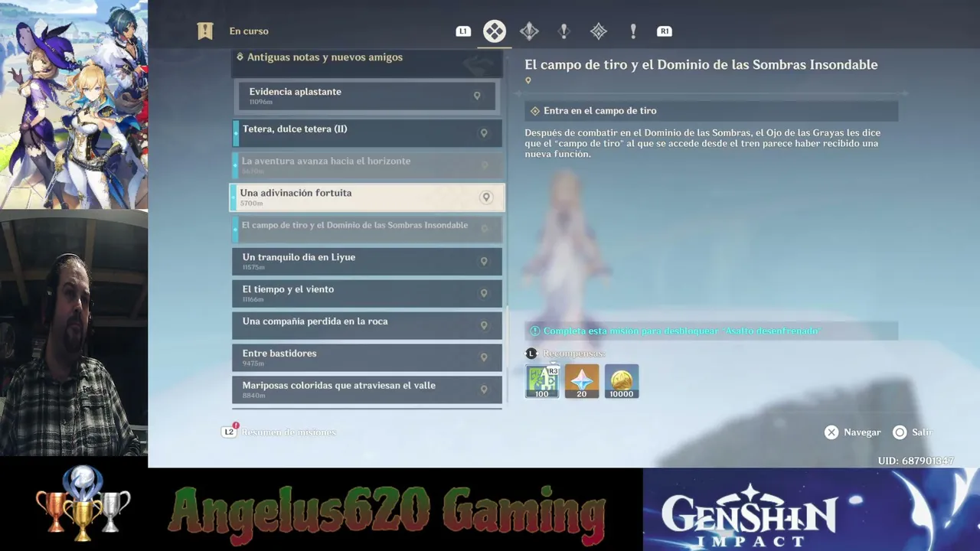
Task: Click the map pin on Una compañía perdida
Action: [484, 326]
